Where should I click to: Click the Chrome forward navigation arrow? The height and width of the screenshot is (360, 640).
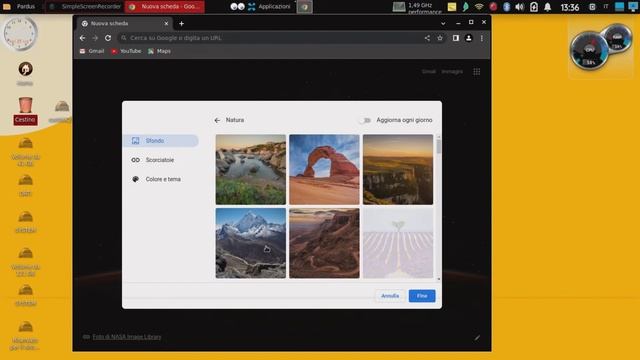pos(95,38)
